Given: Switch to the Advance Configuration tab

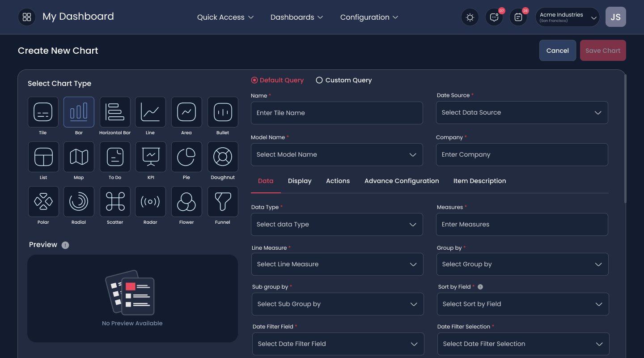Looking at the screenshot, I should 402,181.
